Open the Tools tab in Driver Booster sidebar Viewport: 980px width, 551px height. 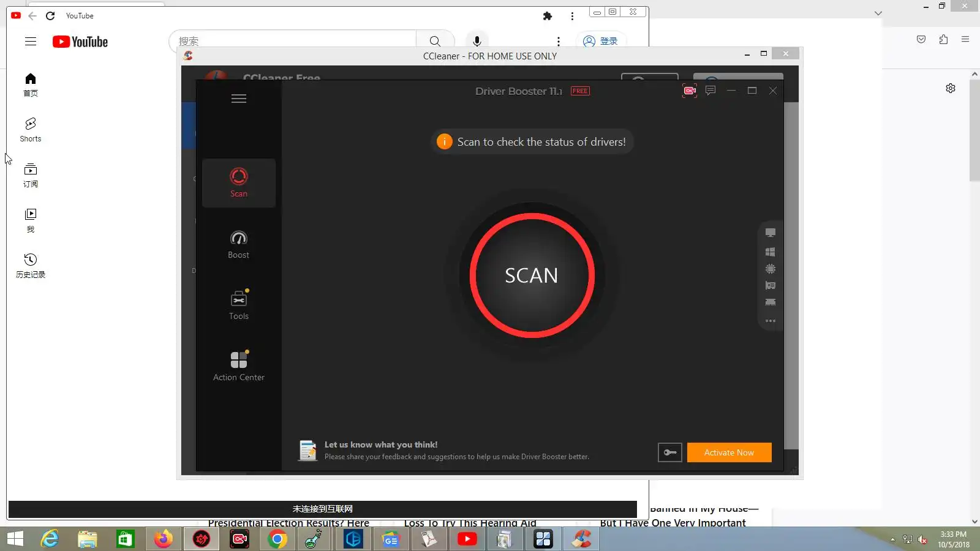coord(239,305)
